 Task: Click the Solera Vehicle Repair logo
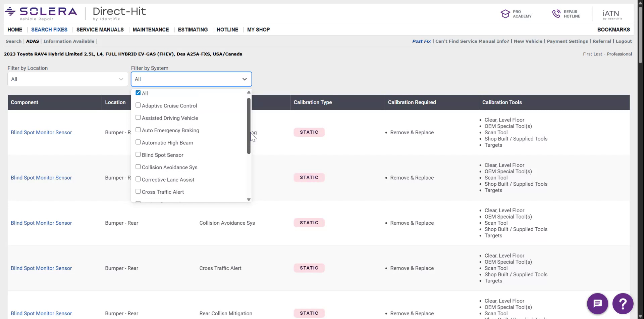pos(40,12)
